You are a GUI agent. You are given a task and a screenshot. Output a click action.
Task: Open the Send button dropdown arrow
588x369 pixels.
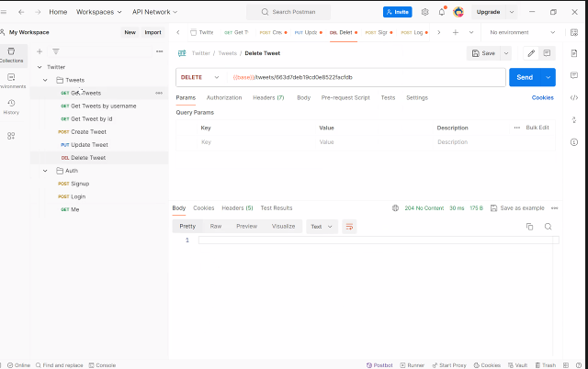548,77
